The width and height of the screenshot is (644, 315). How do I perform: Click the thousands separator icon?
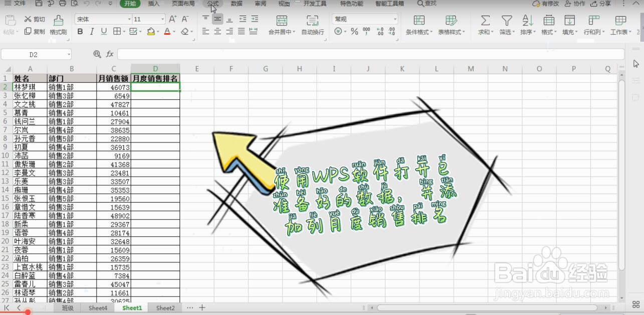click(366, 32)
